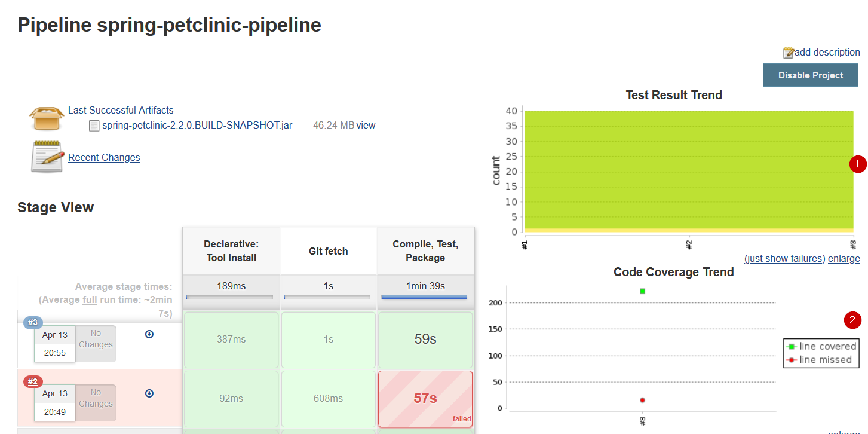Click 'enlarge' under the Test Result Trend
The width and height of the screenshot is (868, 434).
[x=844, y=258]
